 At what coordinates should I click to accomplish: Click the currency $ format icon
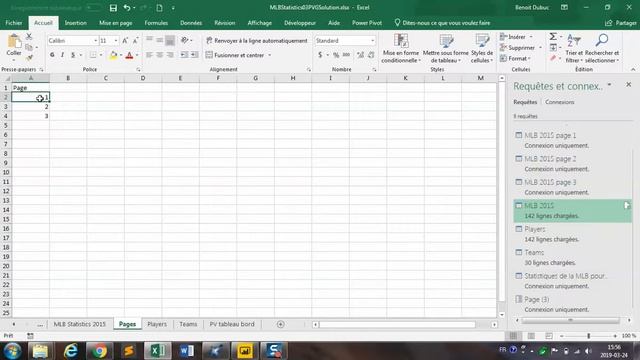pos(320,55)
